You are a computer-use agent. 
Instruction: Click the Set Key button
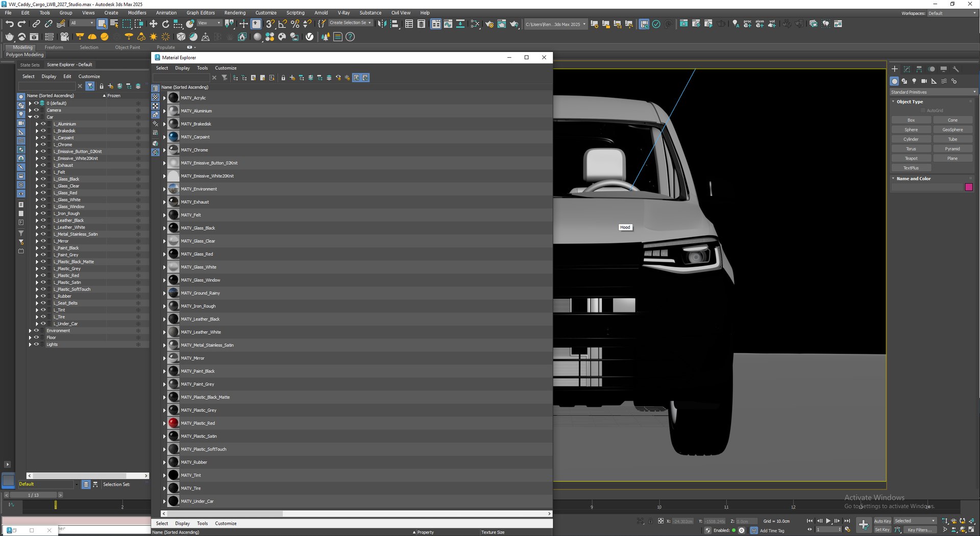[x=883, y=530]
